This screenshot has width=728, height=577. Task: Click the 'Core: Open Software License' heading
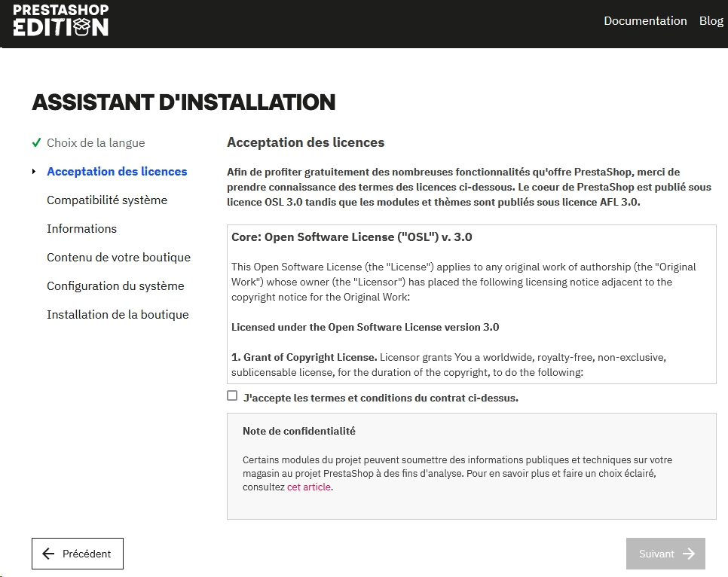pyautogui.click(x=351, y=237)
